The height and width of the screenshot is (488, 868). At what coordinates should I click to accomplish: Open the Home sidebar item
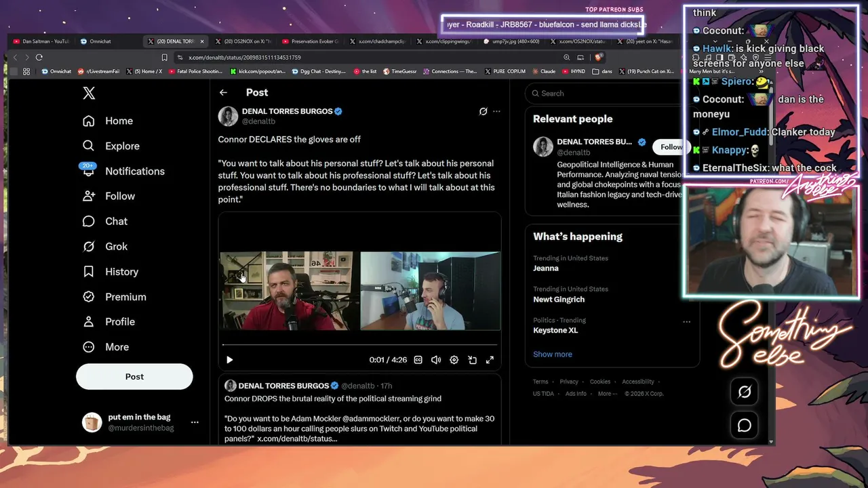[x=107, y=121]
